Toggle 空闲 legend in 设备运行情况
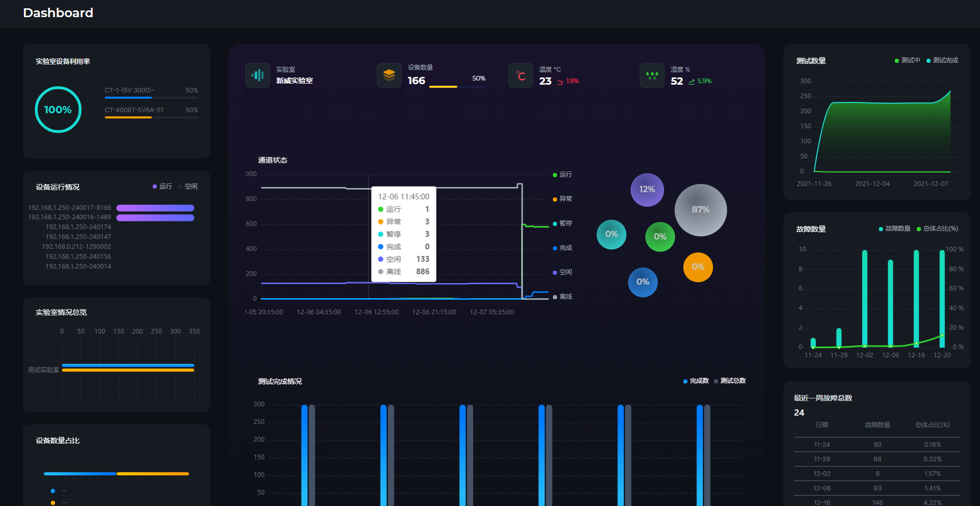The width and height of the screenshot is (980, 506). coord(188,187)
